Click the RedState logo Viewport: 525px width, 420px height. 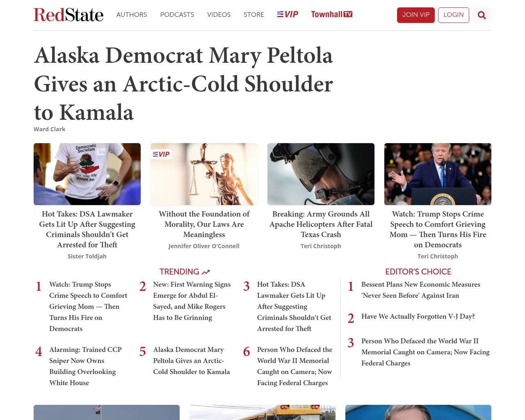68,15
